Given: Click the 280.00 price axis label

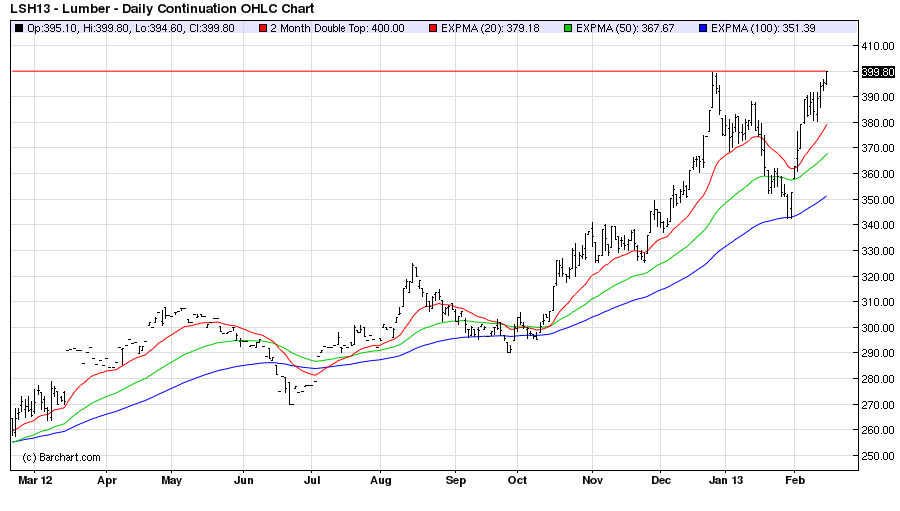Looking at the screenshot, I should pyautogui.click(x=878, y=379).
